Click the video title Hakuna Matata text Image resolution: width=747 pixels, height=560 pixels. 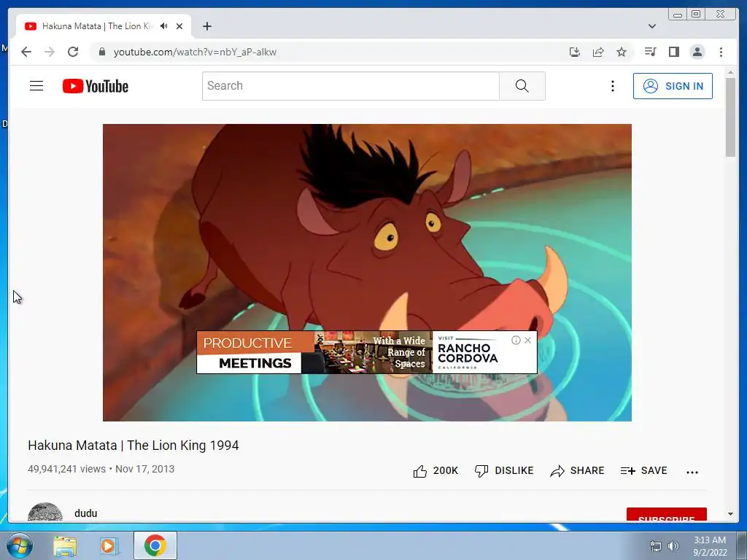133,446
